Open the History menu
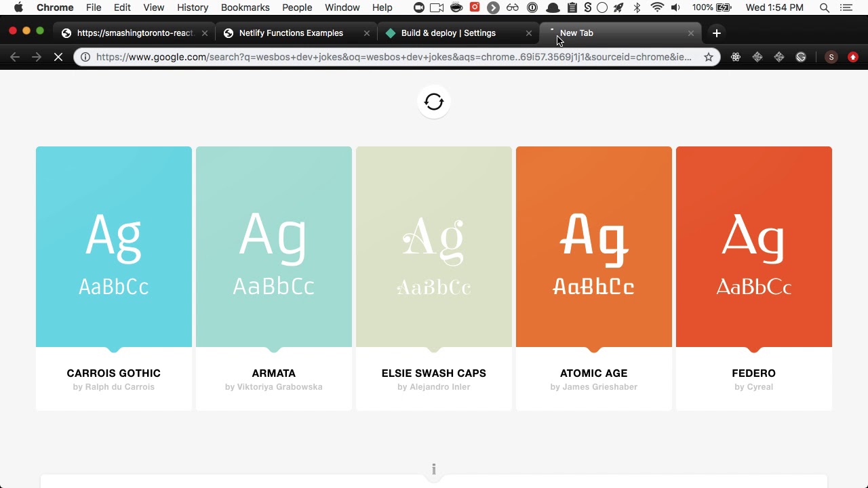Viewport: 868px width, 488px height. point(193,7)
